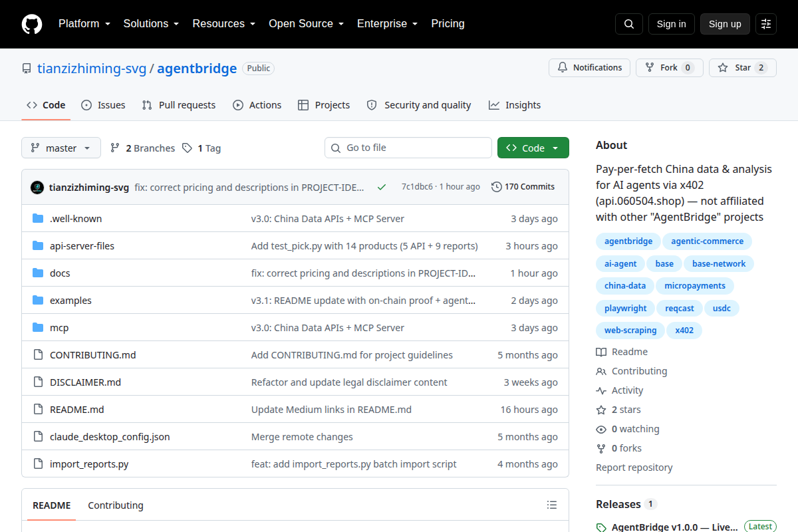The width and height of the screenshot is (798, 532).
Task: Click the book icon beside Readme
Action: [601, 352]
